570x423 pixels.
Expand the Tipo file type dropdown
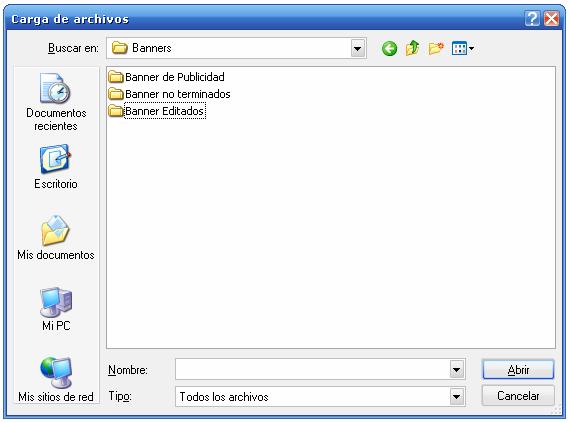pyautogui.click(x=457, y=396)
